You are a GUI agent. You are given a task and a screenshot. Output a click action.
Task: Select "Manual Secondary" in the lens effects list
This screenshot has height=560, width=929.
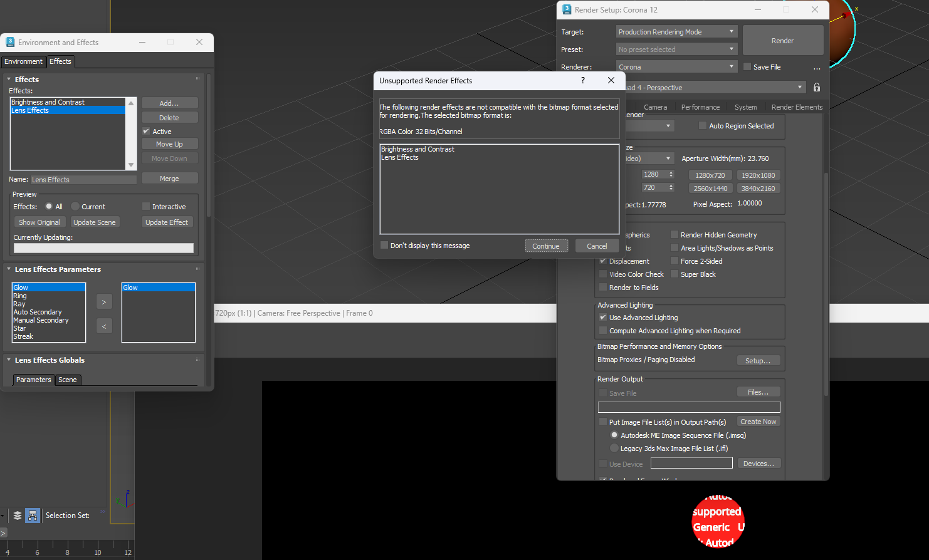click(x=41, y=320)
